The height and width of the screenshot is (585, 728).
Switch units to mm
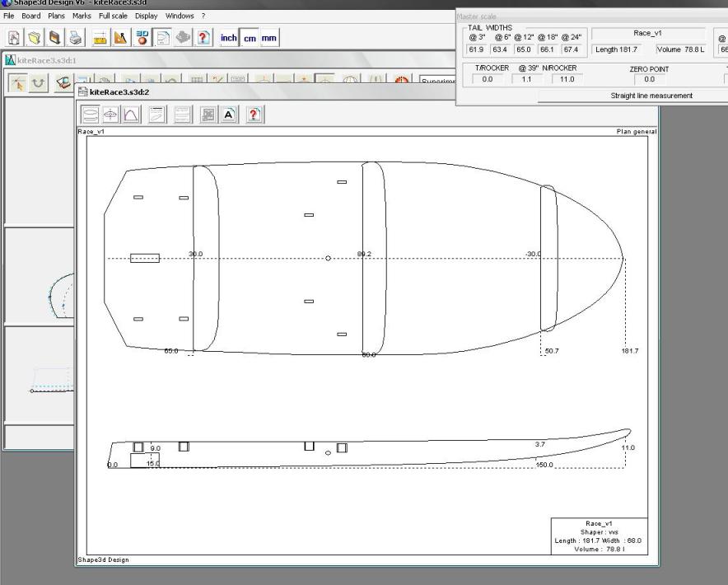point(269,38)
